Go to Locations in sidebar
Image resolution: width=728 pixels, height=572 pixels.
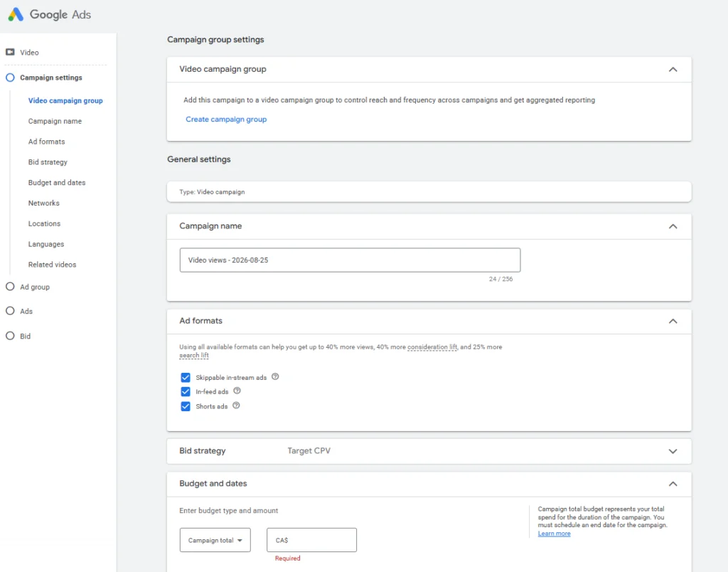click(x=44, y=223)
